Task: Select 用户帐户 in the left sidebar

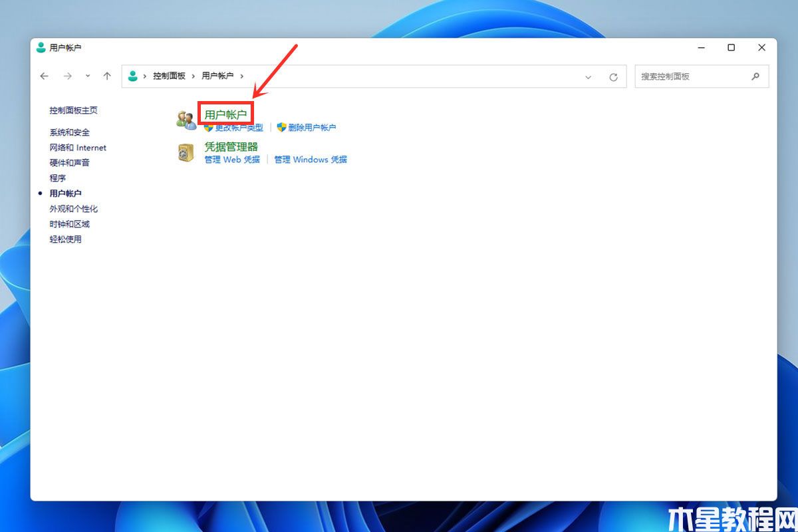Action: [65, 194]
